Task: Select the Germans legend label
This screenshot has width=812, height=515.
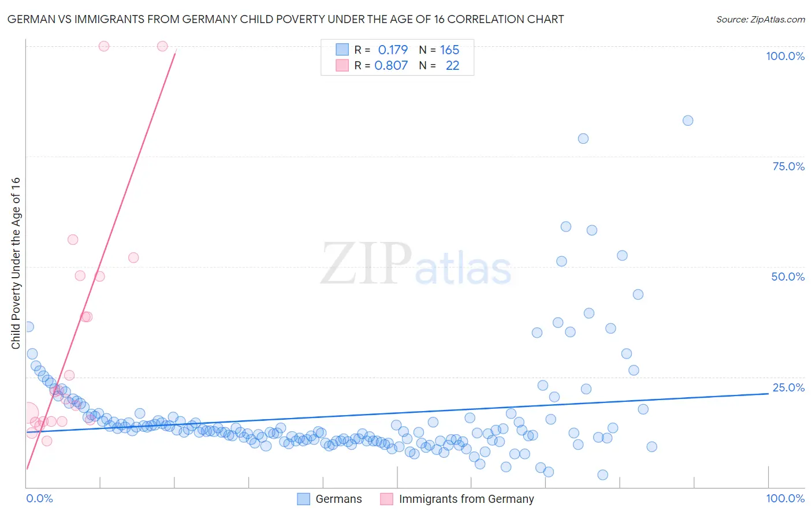Action: pyautogui.click(x=338, y=499)
